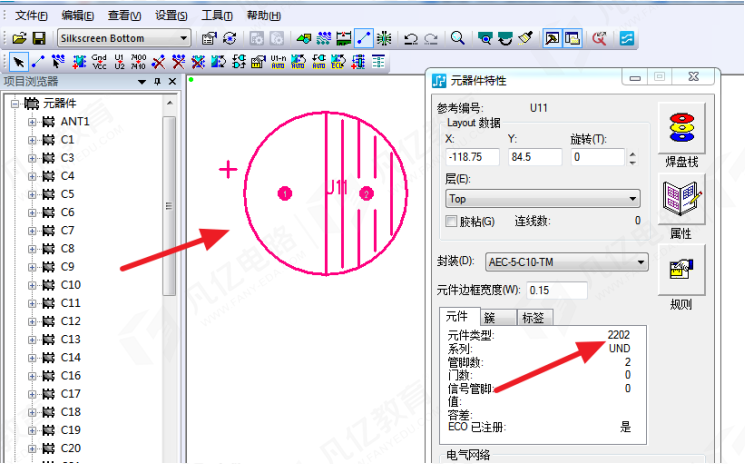
Task: Open the 项目浏览器 panel menu arrow
Action: point(142,82)
